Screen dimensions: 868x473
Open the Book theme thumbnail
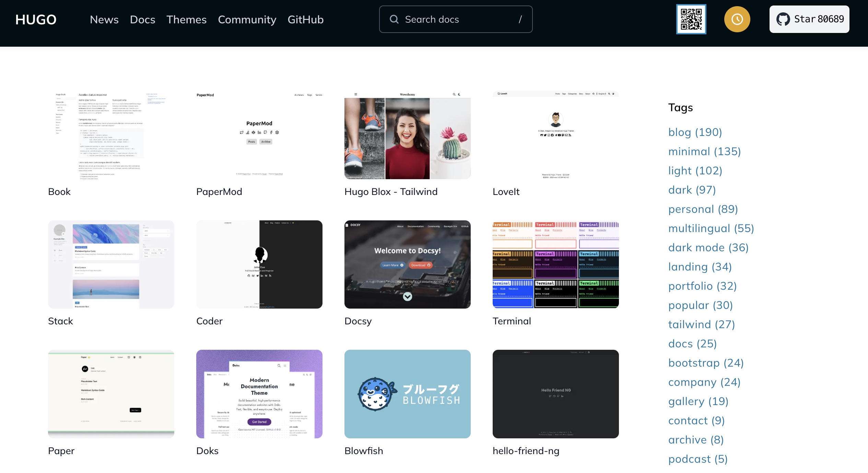point(111,135)
